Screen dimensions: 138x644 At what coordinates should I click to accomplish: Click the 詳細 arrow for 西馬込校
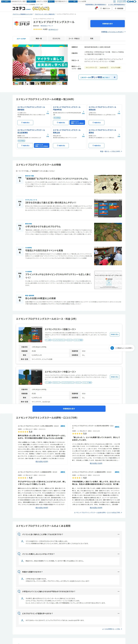[83, 135]
